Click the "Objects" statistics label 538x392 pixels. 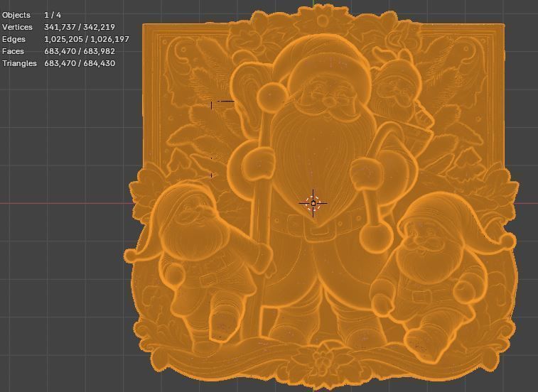coord(16,15)
